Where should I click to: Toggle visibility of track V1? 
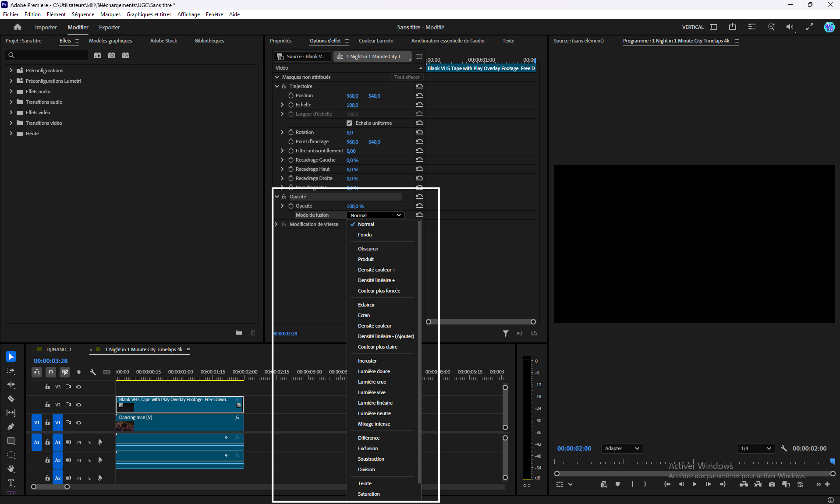tap(79, 423)
